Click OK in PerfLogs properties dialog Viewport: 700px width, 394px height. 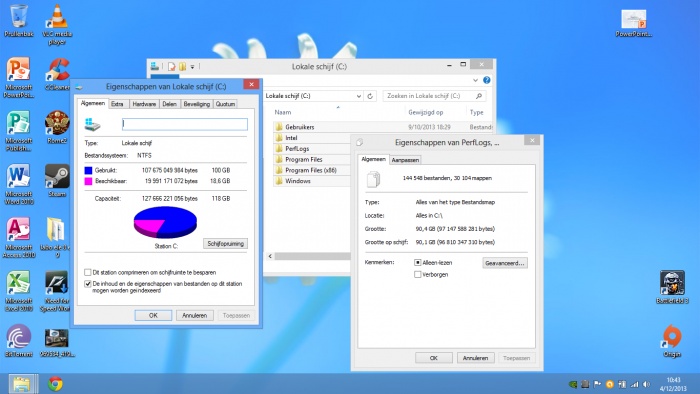433,358
